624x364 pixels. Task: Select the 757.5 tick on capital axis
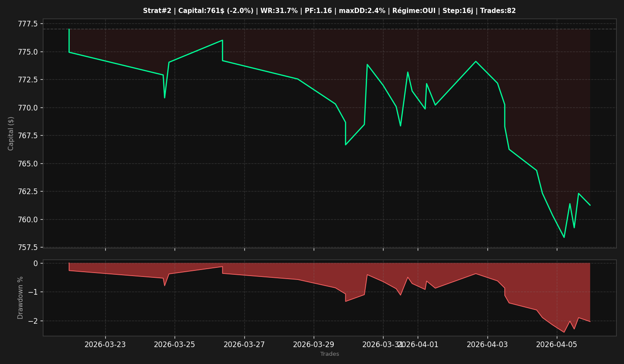28,247
